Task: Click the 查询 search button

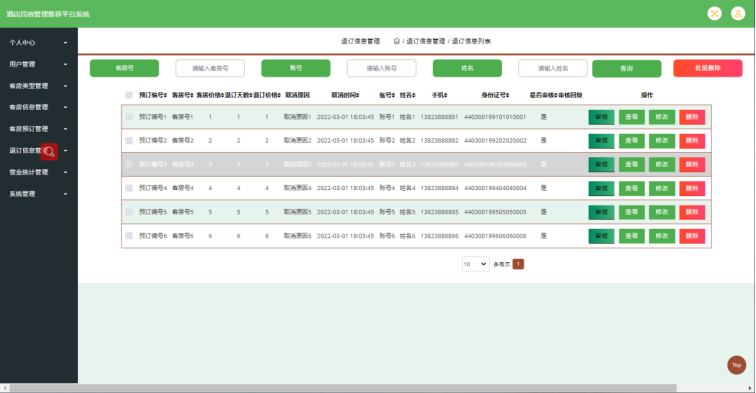Action: pos(626,68)
